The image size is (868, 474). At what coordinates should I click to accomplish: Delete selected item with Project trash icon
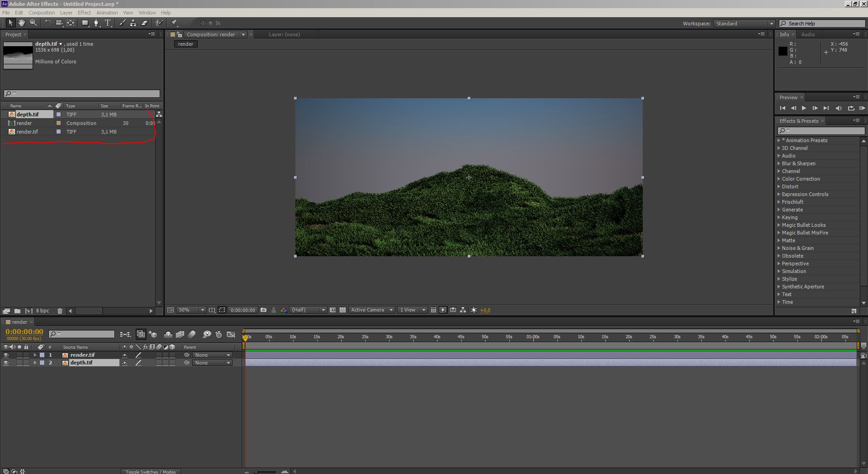pyautogui.click(x=60, y=311)
